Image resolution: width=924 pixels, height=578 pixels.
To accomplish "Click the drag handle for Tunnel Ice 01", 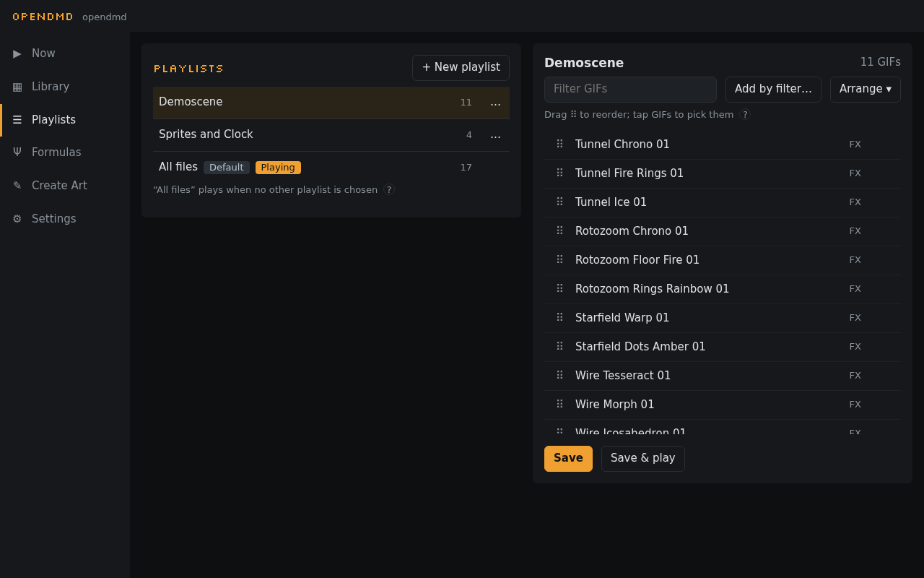I will tap(559, 202).
